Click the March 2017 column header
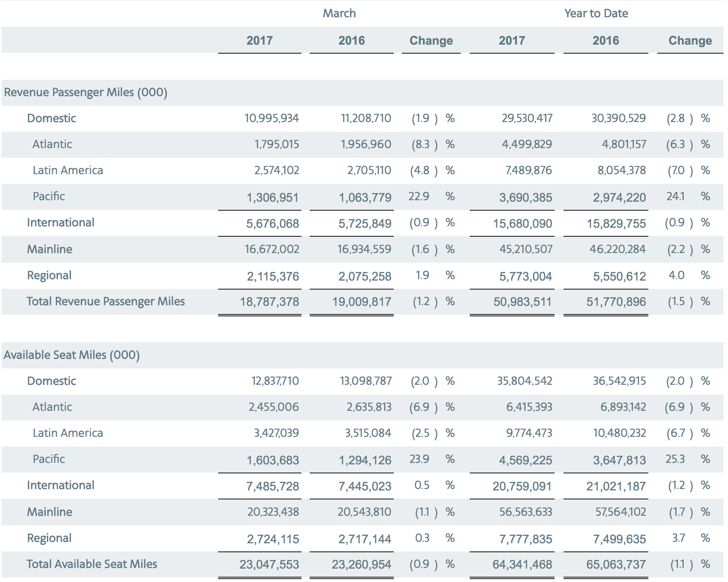 point(259,40)
